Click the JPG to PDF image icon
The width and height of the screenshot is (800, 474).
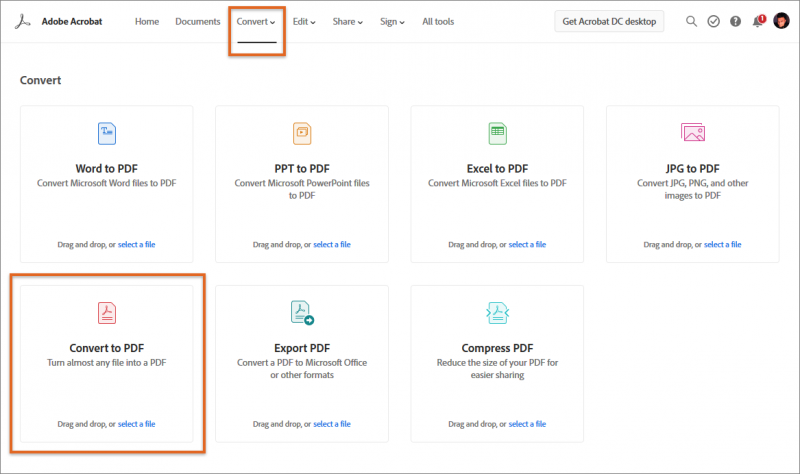pos(693,132)
